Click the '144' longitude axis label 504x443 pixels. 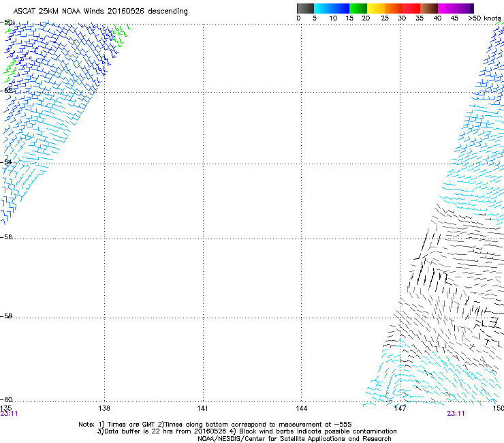click(302, 408)
